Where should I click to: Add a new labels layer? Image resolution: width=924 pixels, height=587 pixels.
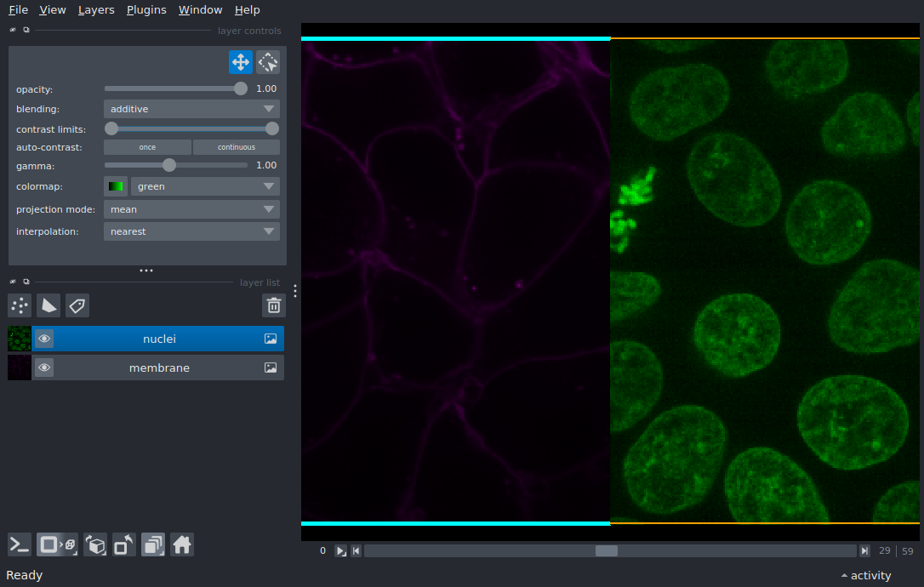click(x=77, y=305)
